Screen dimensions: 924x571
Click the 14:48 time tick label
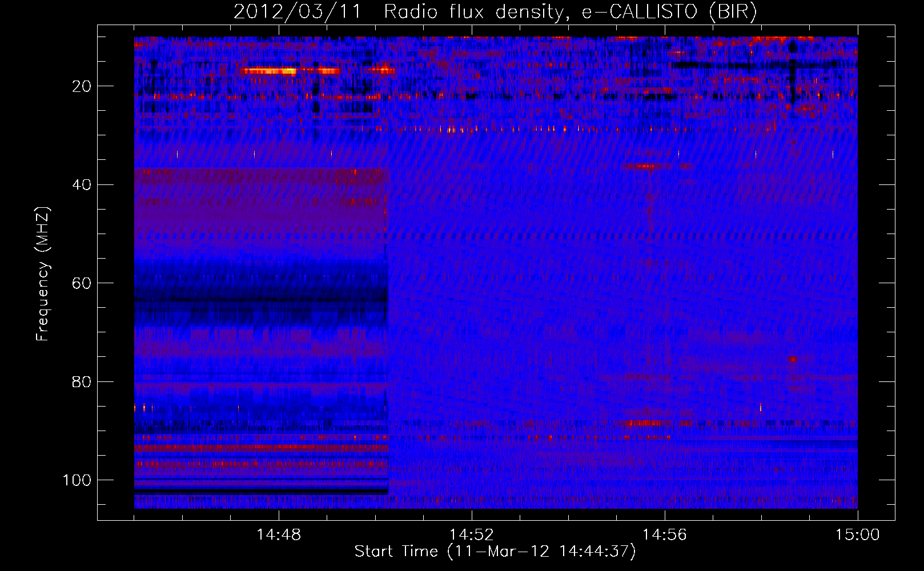[279, 535]
